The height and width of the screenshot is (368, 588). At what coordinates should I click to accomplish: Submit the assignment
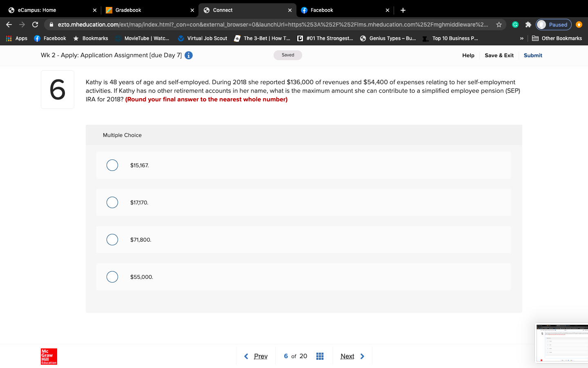[533, 55]
